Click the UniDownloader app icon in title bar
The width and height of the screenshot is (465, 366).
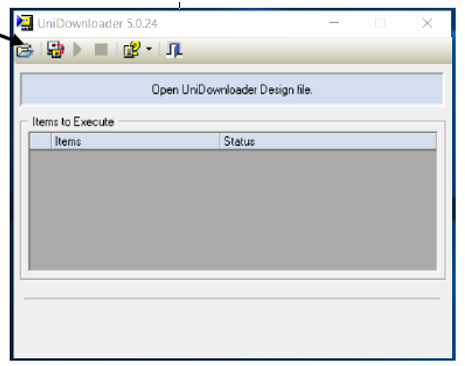tap(25, 23)
